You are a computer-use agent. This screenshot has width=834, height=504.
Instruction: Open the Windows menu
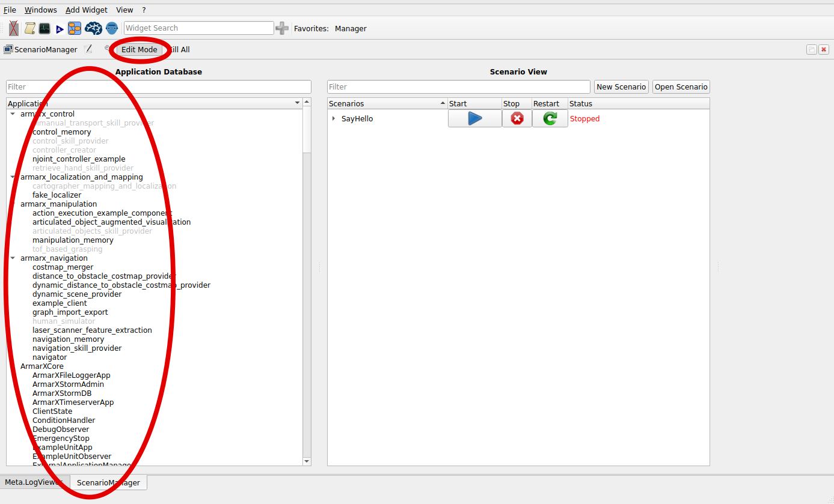click(40, 10)
